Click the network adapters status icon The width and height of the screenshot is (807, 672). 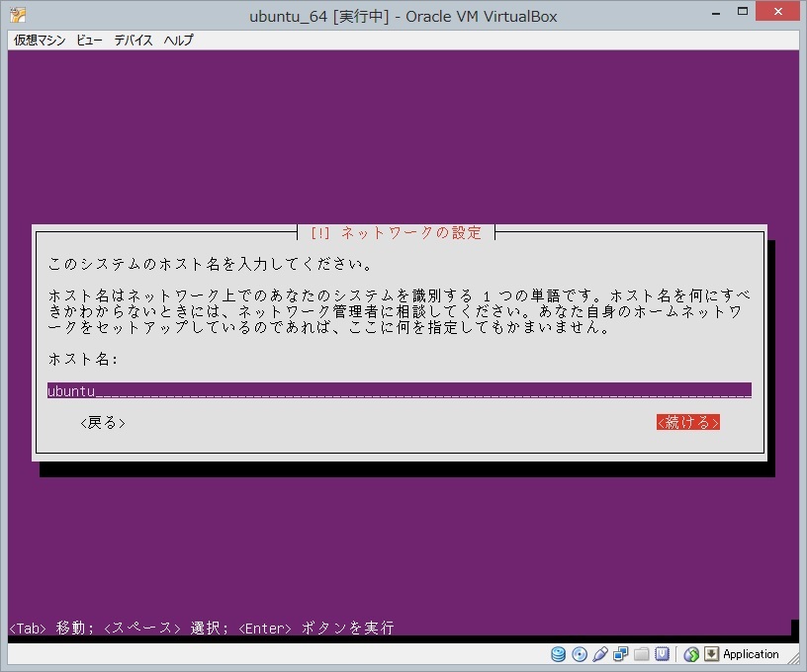pyautogui.click(x=621, y=654)
